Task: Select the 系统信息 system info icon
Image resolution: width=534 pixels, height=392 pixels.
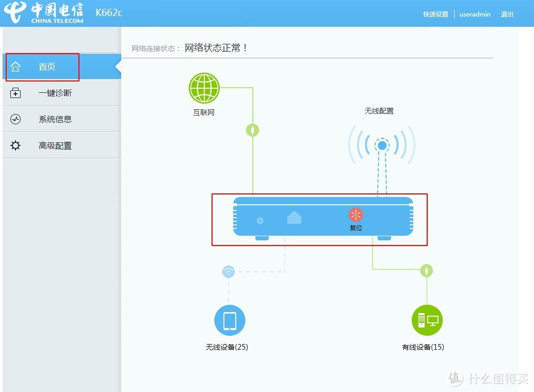Action: click(x=15, y=119)
